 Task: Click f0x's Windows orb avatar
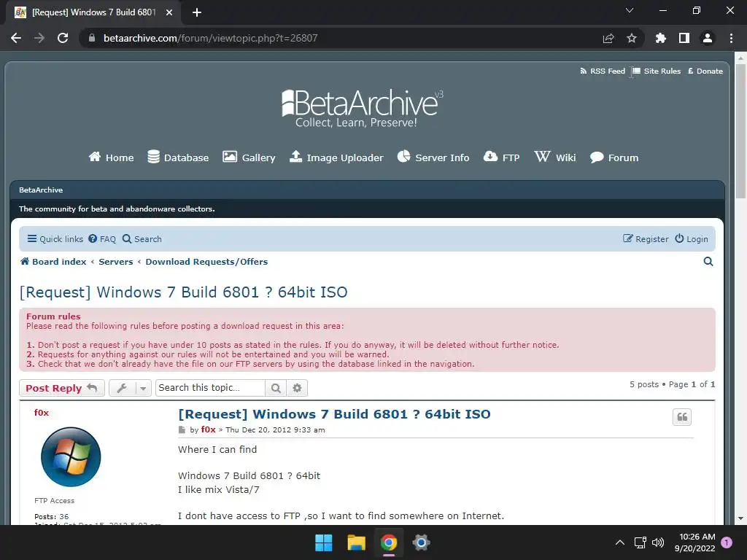tap(71, 456)
